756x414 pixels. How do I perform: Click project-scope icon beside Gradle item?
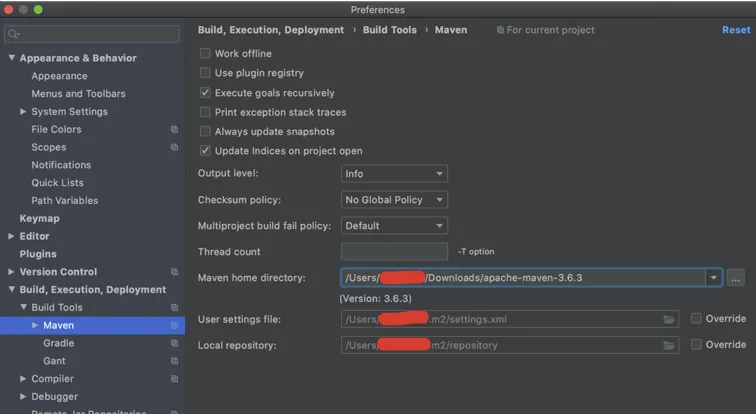tap(174, 344)
